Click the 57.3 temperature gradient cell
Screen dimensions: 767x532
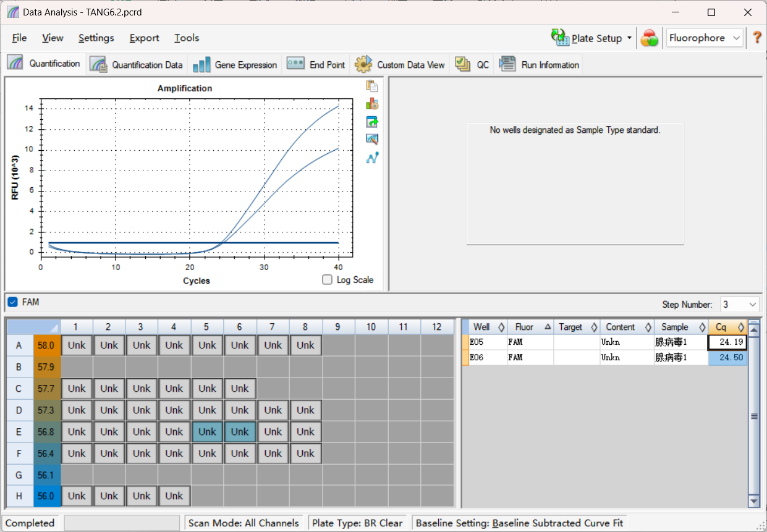[47, 410]
